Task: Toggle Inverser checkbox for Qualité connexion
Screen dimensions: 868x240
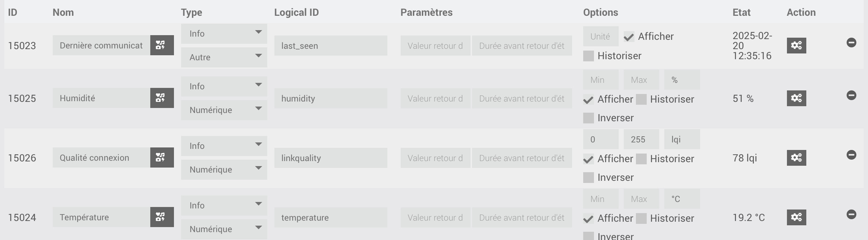Action: [589, 178]
